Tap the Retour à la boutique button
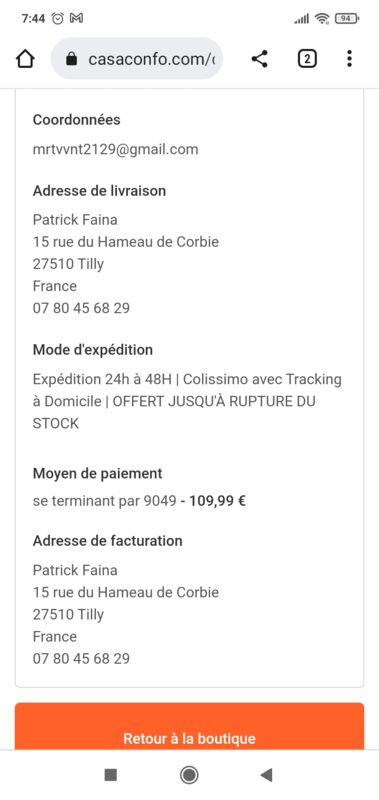The width and height of the screenshot is (379, 800). click(189, 726)
